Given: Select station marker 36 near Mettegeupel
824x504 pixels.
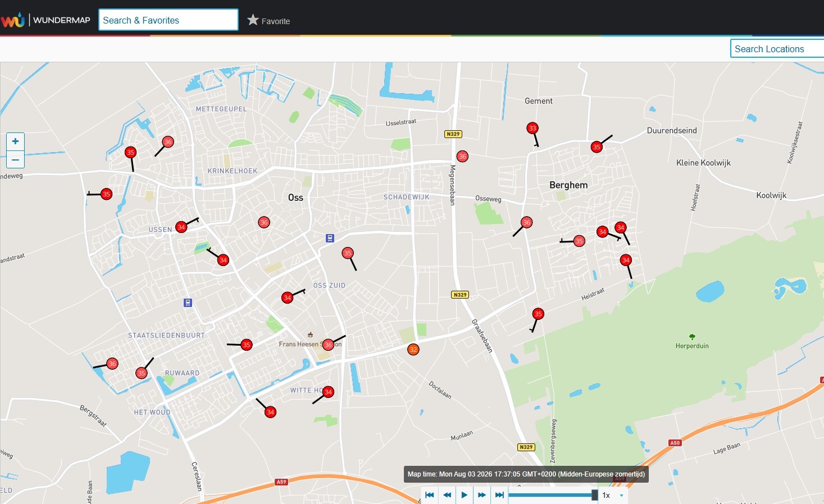Looking at the screenshot, I should (167, 142).
